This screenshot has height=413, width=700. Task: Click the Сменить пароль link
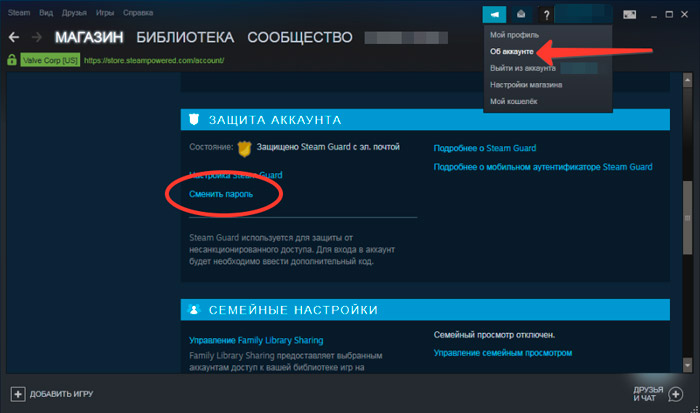click(x=221, y=194)
